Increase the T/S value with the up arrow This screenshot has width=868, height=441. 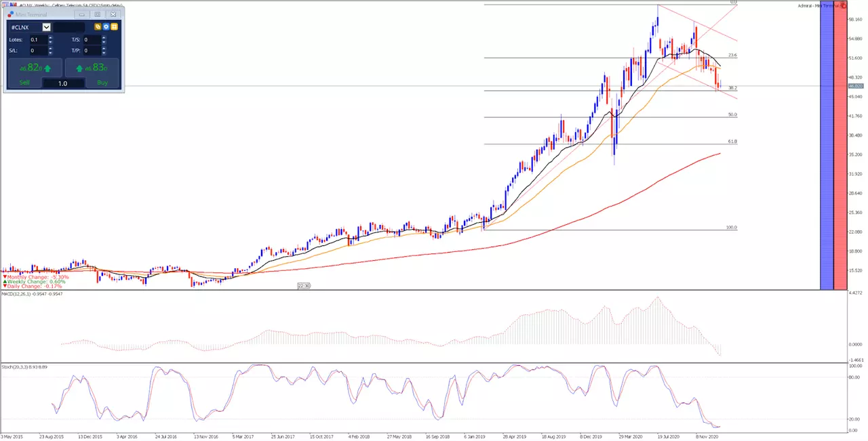(104, 37)
